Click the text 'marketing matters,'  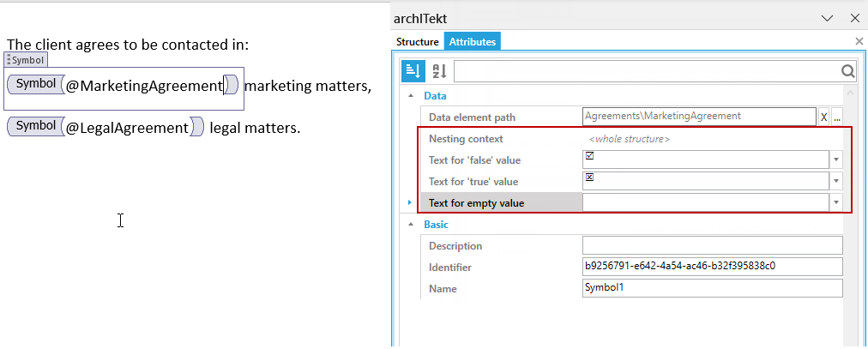pos(308,87)
